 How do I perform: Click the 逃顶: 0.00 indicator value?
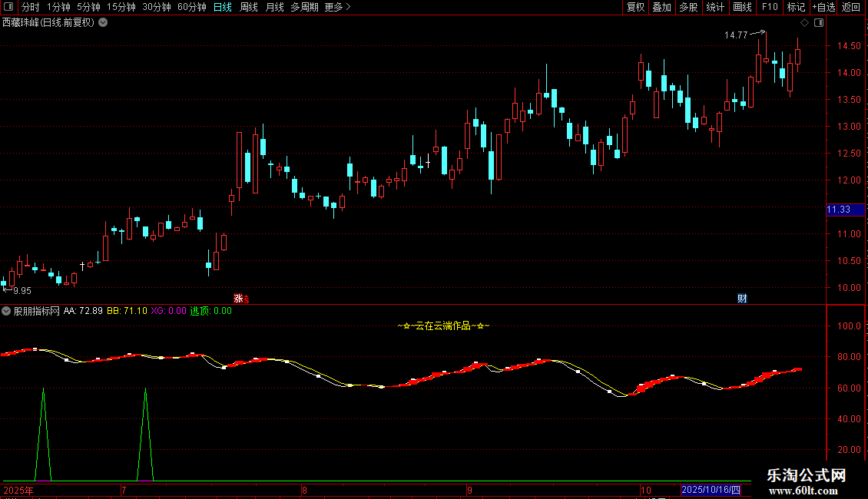pyautogui.click(x=211, y=311)
